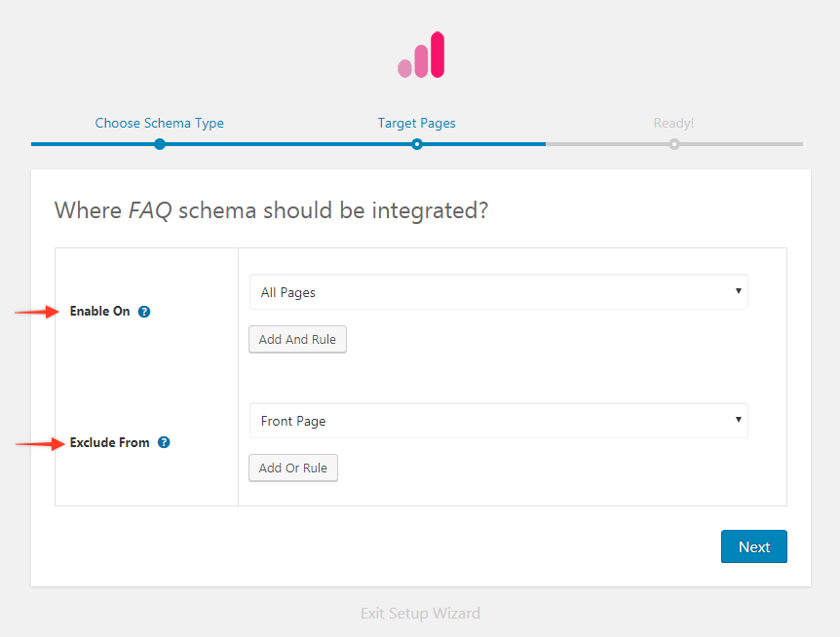The height and width of the screenshot is (637, 840).
Task: Click red arrow pointing to Exclude From
Action: 38,443
